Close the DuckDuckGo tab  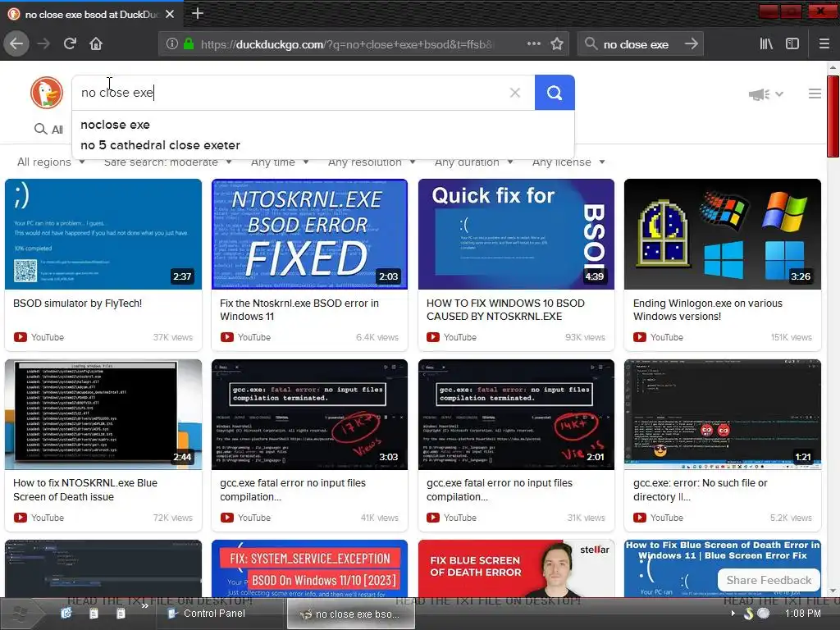pyautogui.click(x=170, y=14)
